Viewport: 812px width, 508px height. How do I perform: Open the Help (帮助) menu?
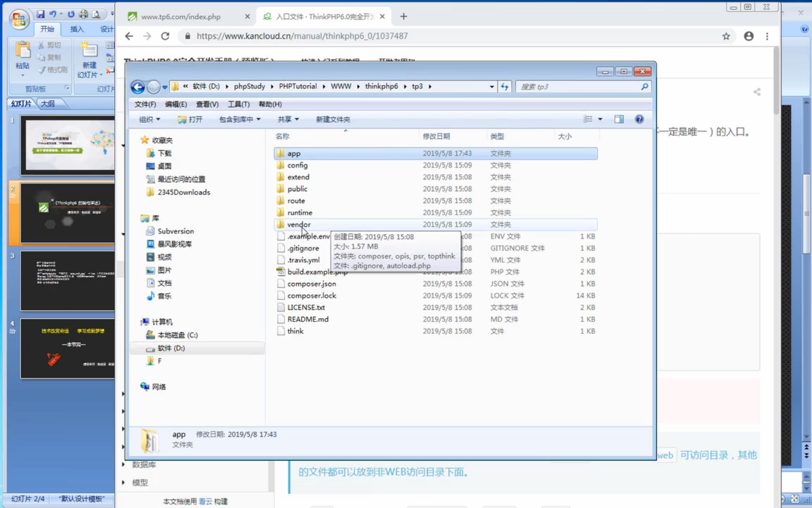(270, 104)
